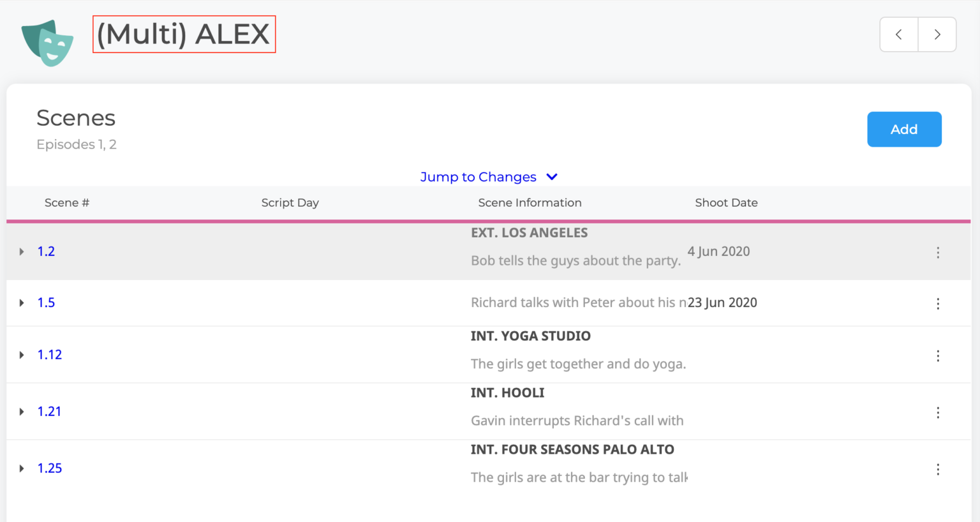The height and width of the screenshot is (522, 980).
Task: Go to previous character with left arrow
Action: coord(898,34)
